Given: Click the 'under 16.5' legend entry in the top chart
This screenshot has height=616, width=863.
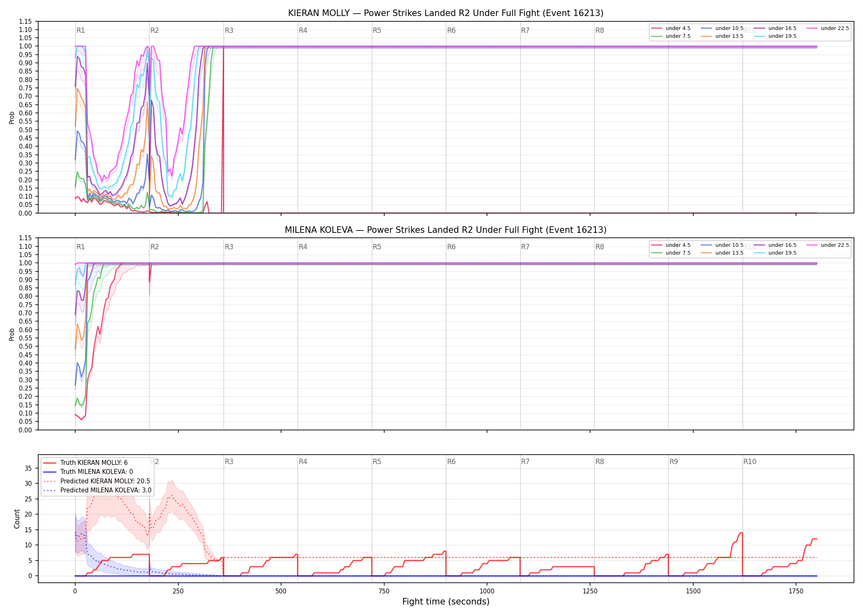Looking at the screenshot, I should pos(775,28).
